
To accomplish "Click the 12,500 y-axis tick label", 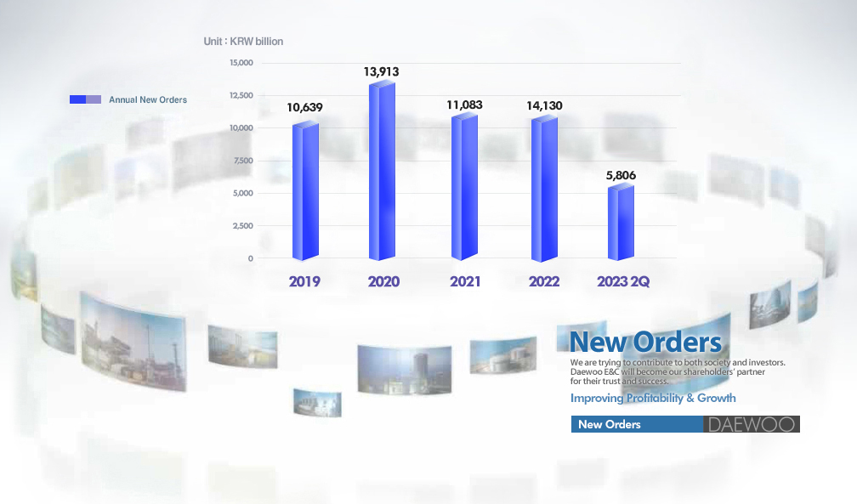I will [x=241, y=95].
